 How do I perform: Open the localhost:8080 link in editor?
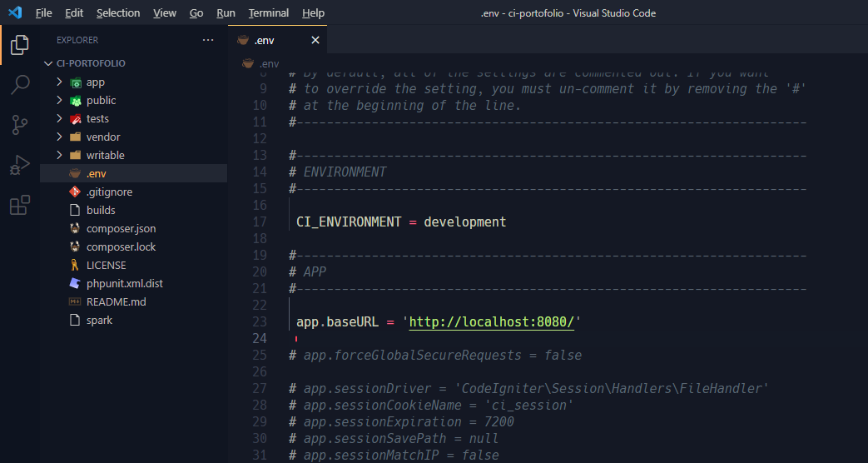tap(491, 322)
